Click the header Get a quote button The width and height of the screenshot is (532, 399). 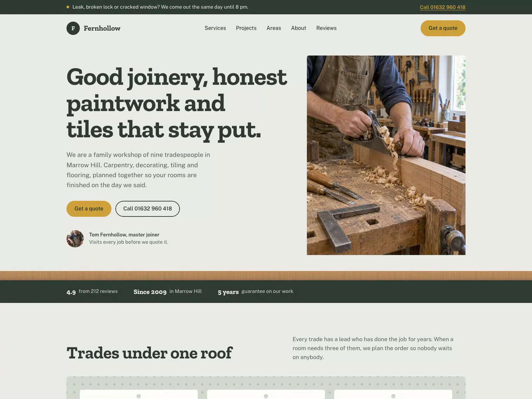(x=443, y=28)
